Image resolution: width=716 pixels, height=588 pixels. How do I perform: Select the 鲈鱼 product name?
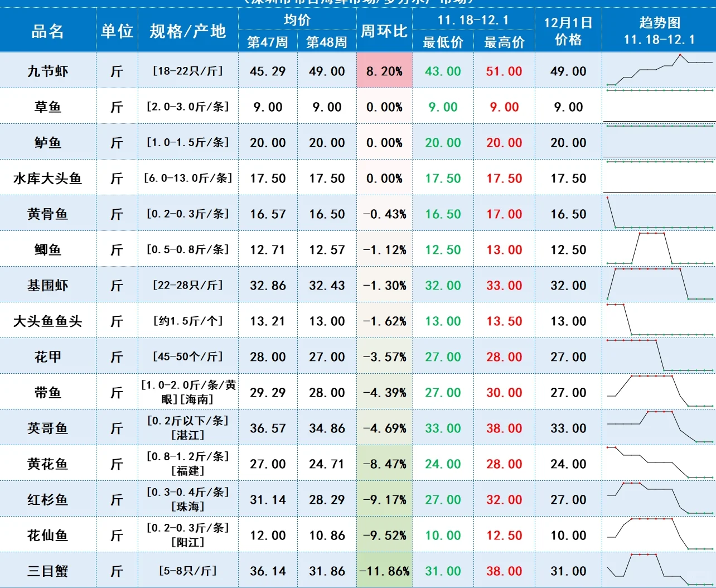(x=48, y=143)
